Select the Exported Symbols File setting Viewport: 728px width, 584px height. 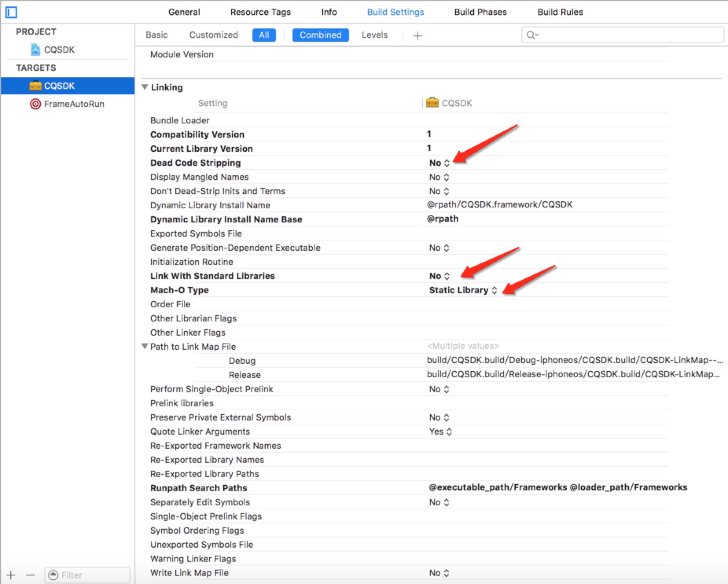tap(196, 233)
